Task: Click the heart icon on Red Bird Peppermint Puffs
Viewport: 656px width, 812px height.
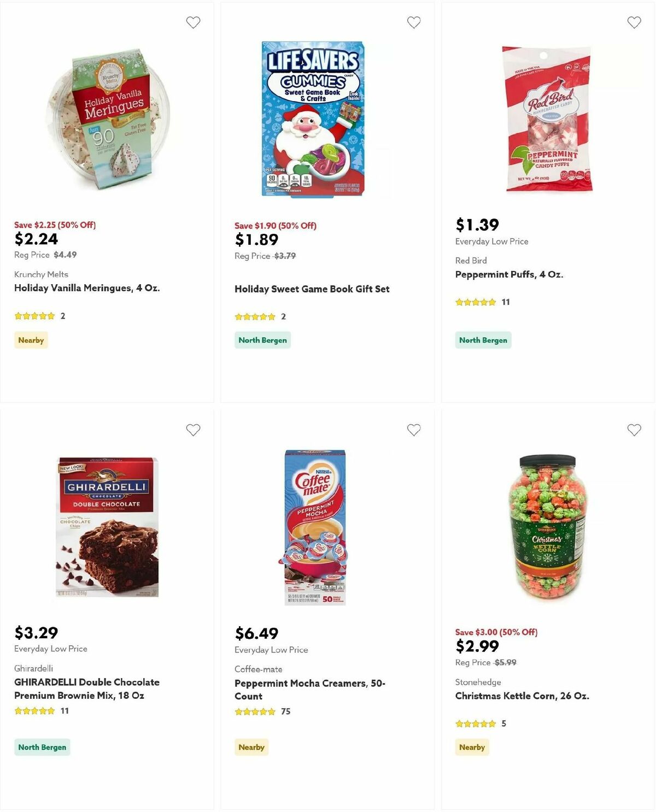Action: pyautogui.click(x=634, y=22)
